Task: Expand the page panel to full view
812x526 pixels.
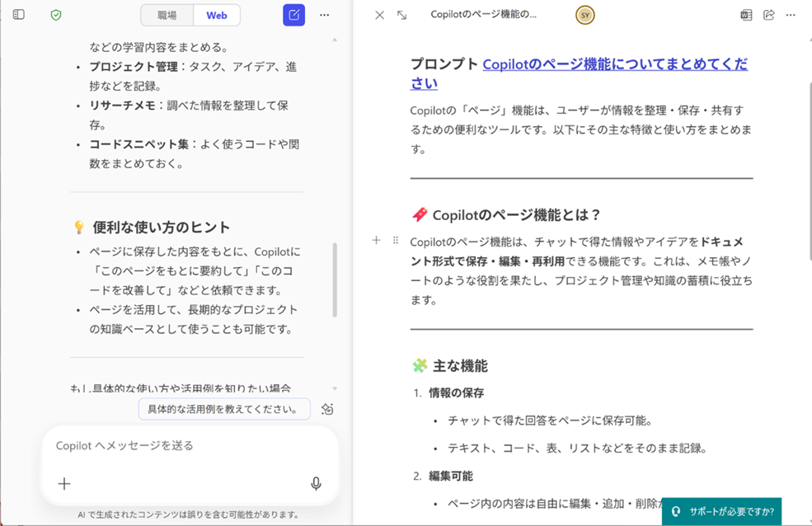Action: (401, 15)
